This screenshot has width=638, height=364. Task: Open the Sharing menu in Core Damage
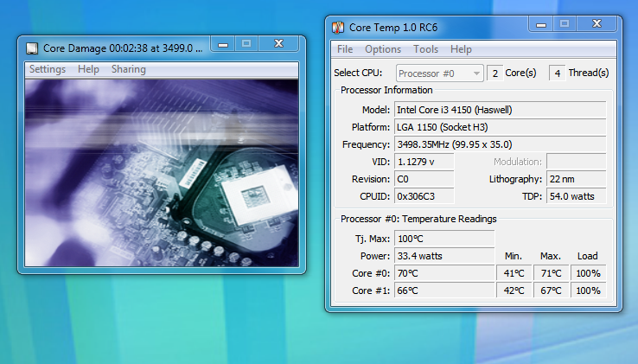(129, 69)
